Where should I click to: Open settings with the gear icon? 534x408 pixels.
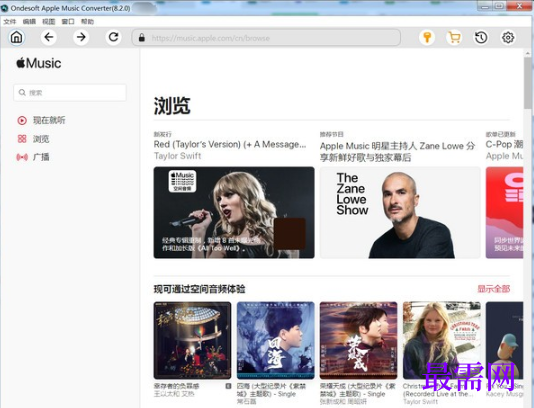[x=508, y=37]
